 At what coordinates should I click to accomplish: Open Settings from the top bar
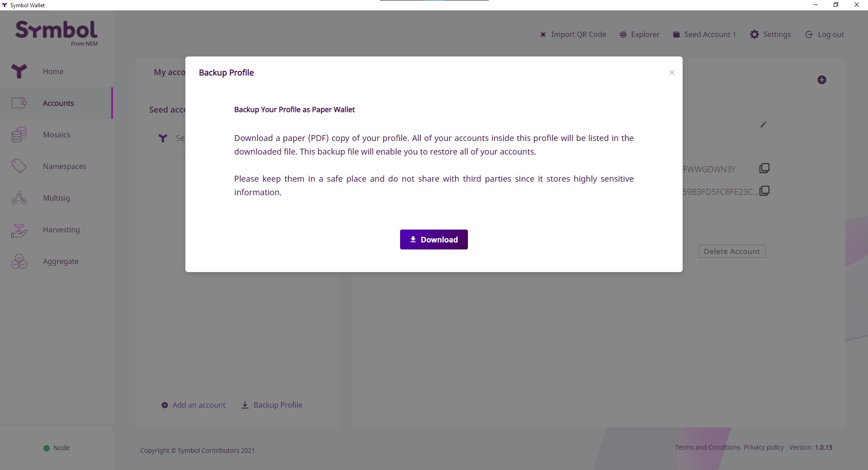click(x=770, y=35)
